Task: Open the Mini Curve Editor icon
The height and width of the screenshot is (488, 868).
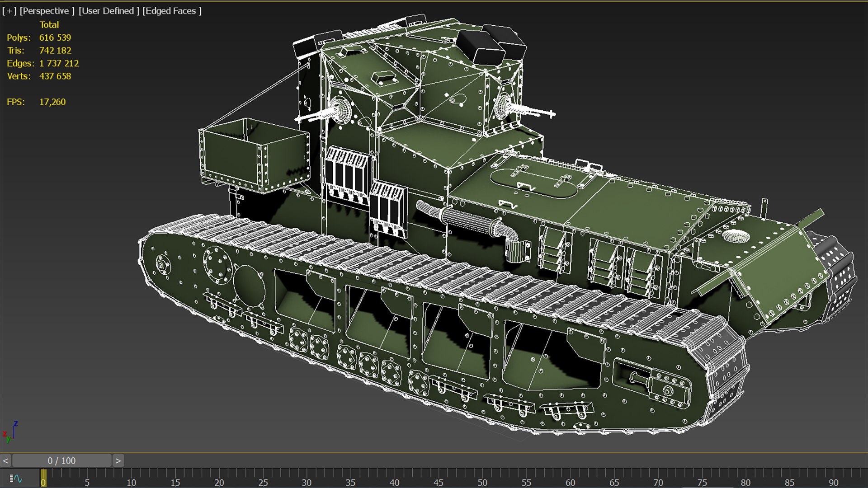Action: [16, 478]
